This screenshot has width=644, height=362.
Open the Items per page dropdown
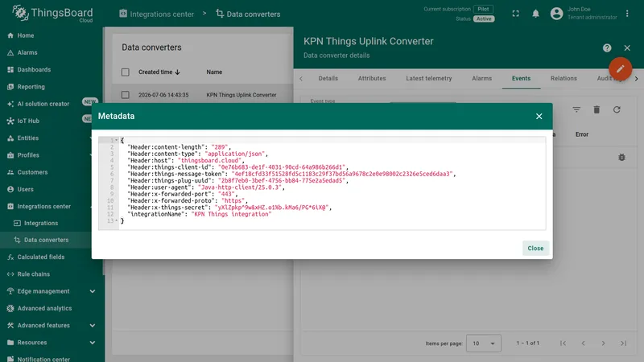click(484, 343)
